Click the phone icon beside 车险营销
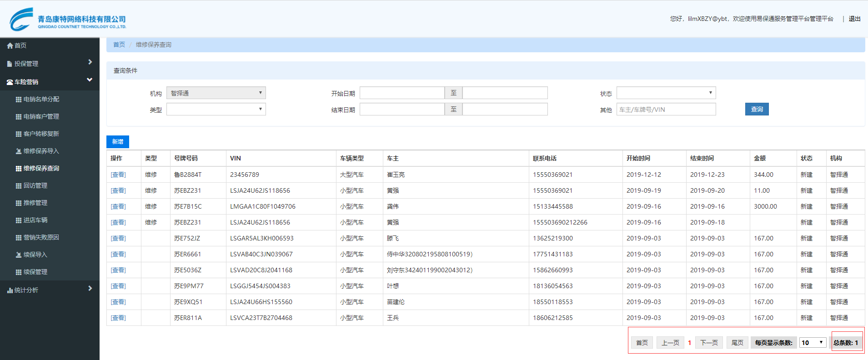This screenshot has width=868, height=360. [x=10, y=82]
